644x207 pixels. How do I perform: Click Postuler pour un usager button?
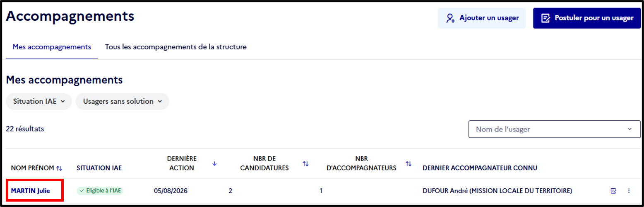pyautogui.click(x=587, y=18)
